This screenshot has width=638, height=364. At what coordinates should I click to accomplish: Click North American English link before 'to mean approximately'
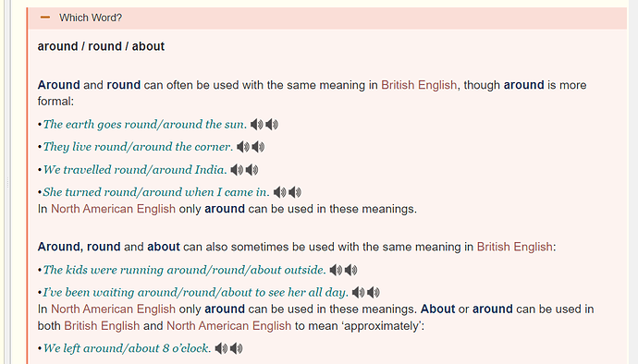coord(228,326)
